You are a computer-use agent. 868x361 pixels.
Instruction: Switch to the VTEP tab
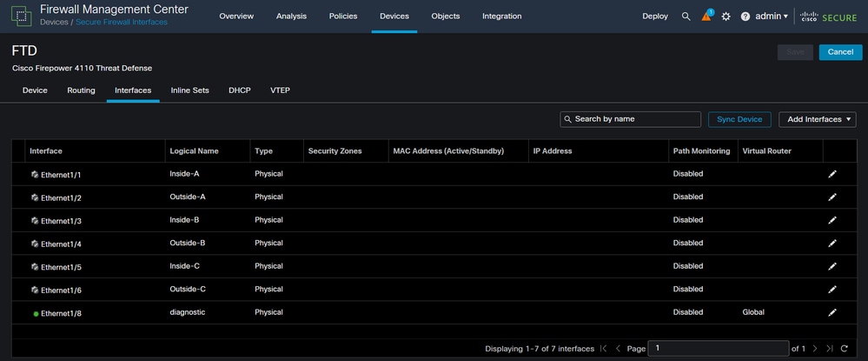pos(280,90)
